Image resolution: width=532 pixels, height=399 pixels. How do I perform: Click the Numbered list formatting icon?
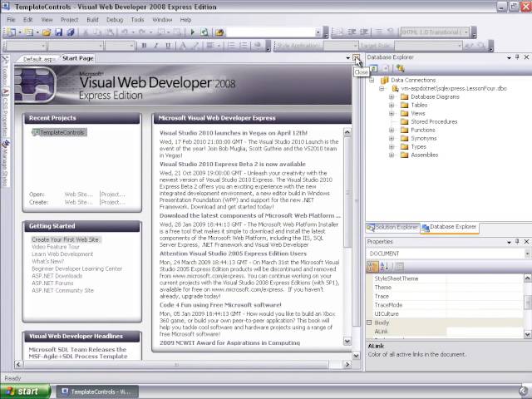244,46
